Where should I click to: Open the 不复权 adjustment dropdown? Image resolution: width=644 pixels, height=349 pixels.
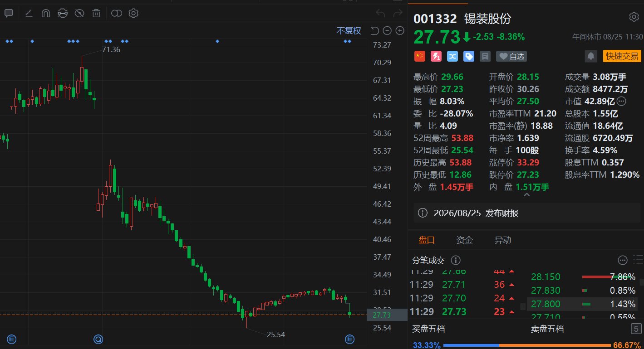(349, 31)
